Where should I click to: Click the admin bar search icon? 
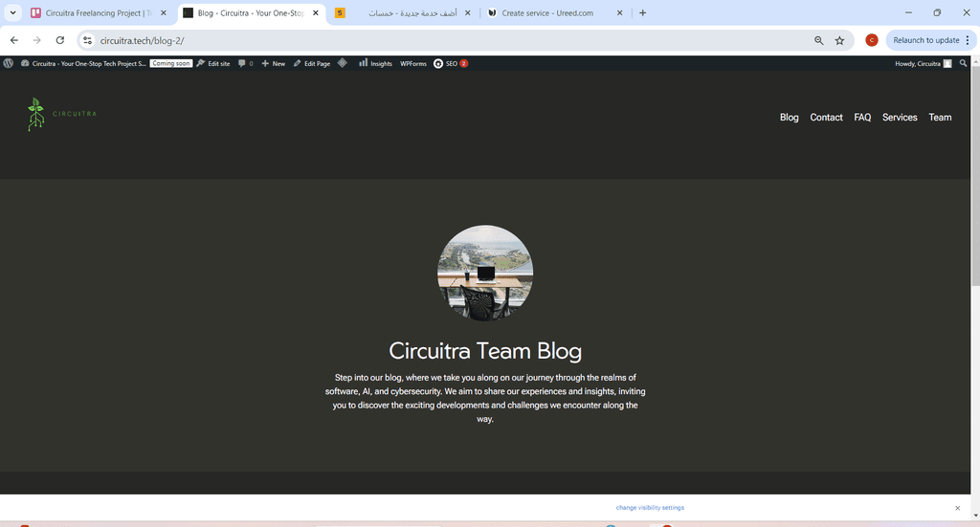963,63
